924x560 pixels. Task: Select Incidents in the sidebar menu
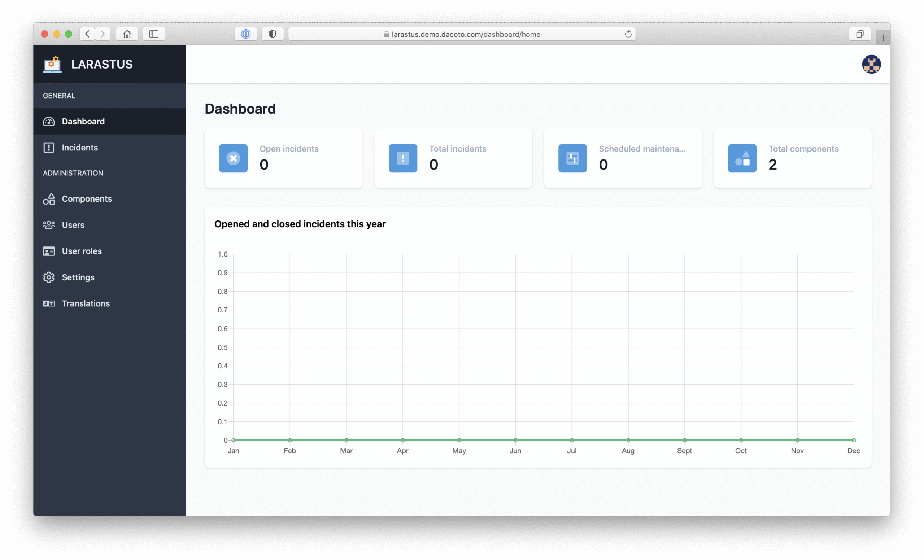coord(79,147)
